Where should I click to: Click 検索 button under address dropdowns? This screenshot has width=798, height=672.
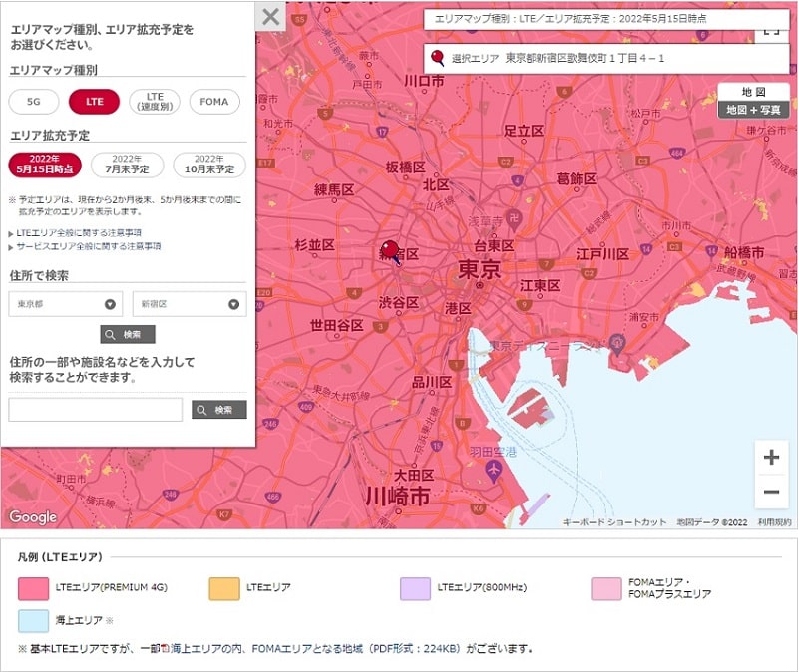[x=128, y=334]
